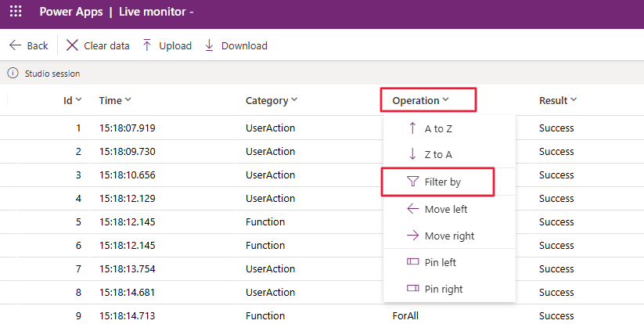Click Success result in row 5

[556, 221]
